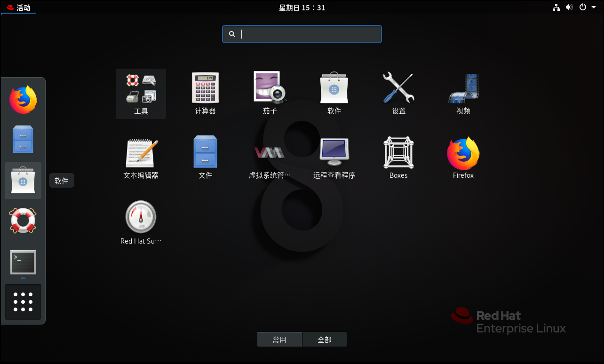Focus the application search field
This screenshot has width=604, height=364.
[x=302, y=34]
